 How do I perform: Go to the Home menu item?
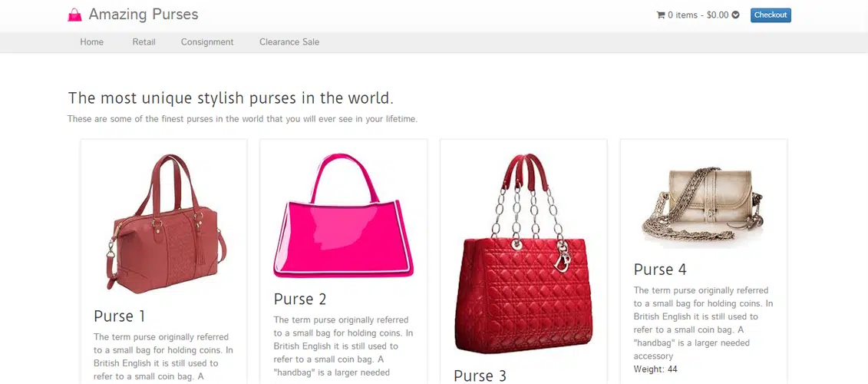pos(92,42)
